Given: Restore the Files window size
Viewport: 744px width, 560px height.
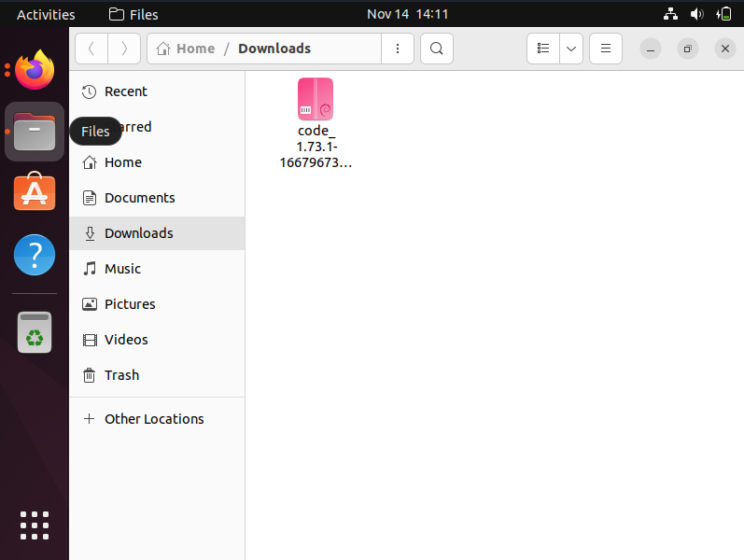Looking at the screenshot, I should tap(688, 49).
